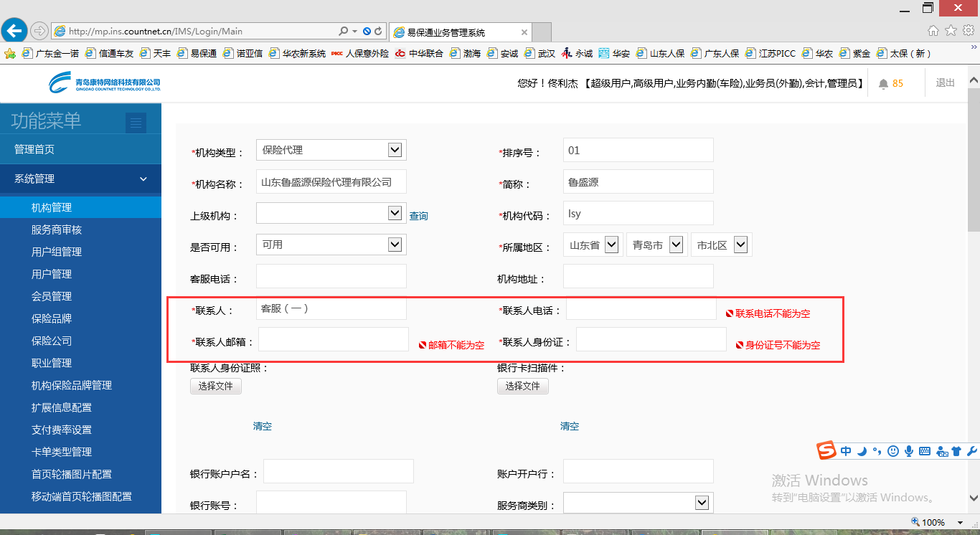Click the browser forward arrow
Image resolution: width=980 pixels, height=535 pixels.
39,32
